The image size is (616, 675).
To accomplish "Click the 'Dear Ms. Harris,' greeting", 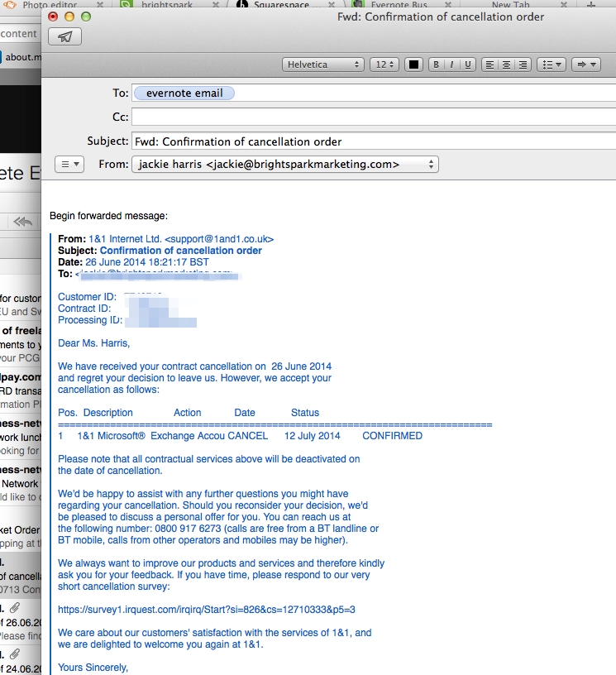I will (93, 343).
